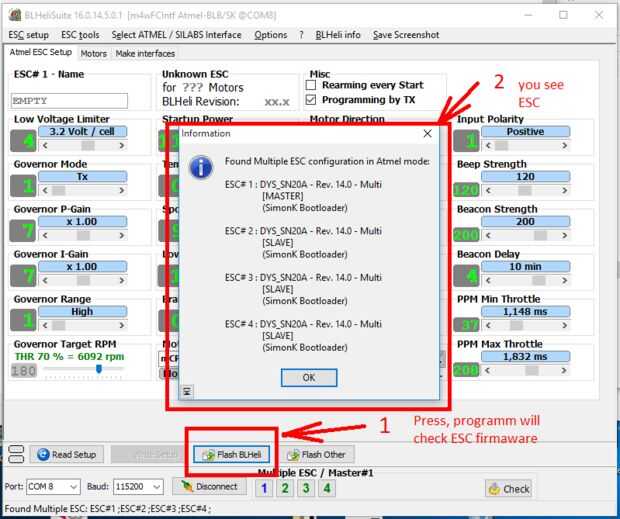Open the ESC tools menu

(80, 35)
